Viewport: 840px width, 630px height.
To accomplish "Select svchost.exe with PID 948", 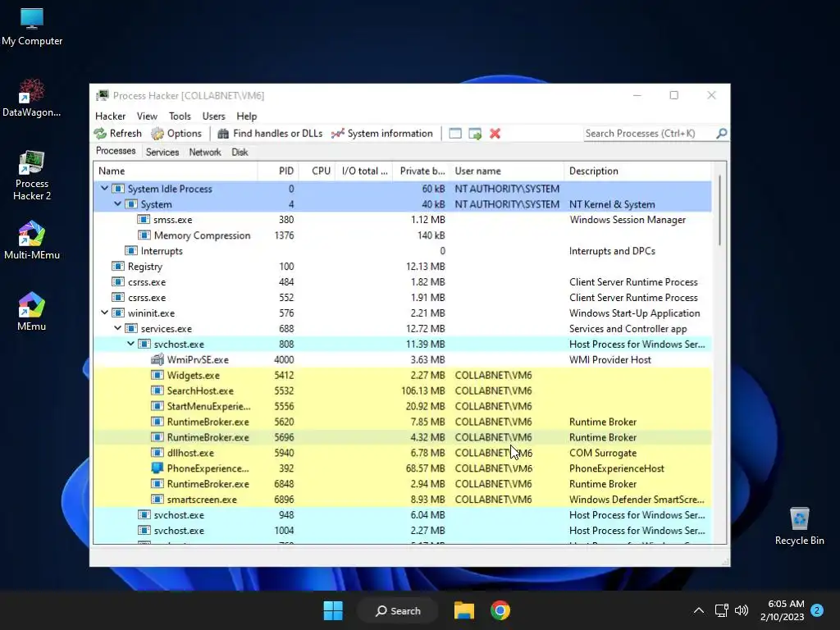I will 403,515.
